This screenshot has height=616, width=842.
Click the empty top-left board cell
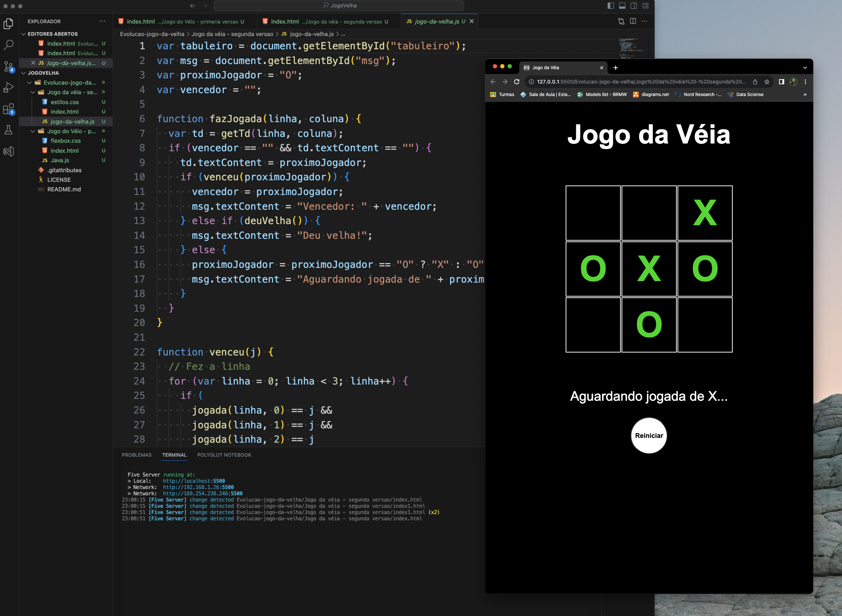[593, 213]
